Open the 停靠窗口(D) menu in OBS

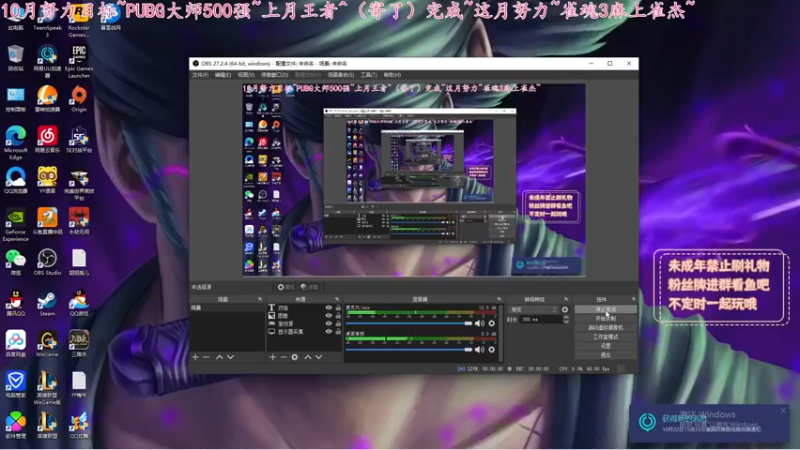tap(274, 75)
